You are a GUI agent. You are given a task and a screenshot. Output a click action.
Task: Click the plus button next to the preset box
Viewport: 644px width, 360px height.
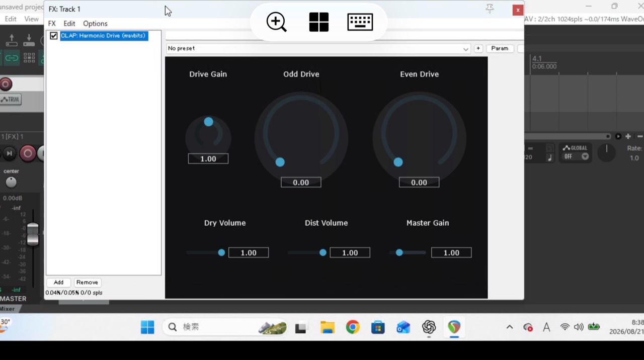coord(478,48)
